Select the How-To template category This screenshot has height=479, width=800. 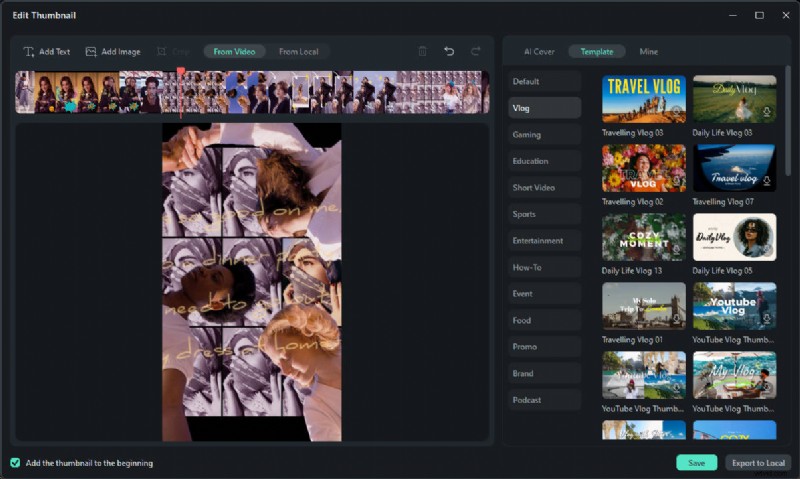[544, 267]
